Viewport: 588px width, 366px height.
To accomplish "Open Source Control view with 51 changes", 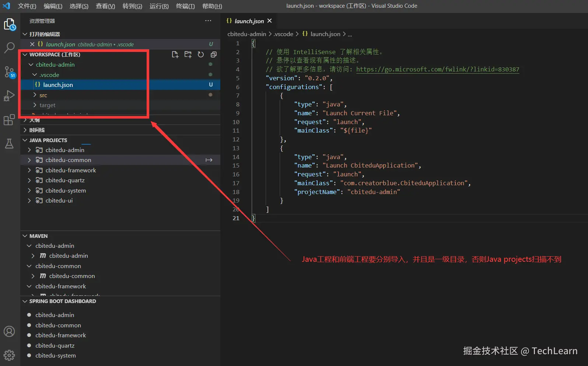I will point(9,72).
